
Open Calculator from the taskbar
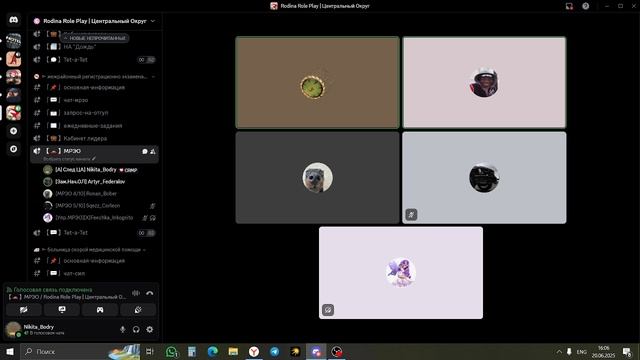(192, 351)
